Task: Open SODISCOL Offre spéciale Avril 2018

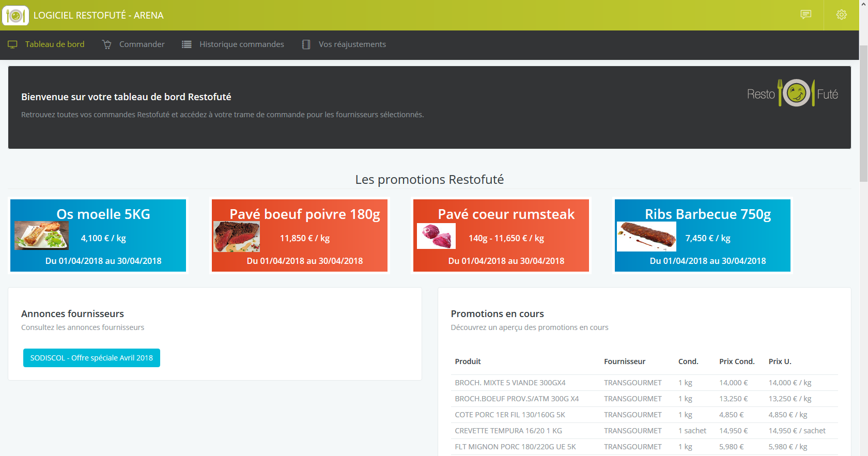Action: [91, 358]
